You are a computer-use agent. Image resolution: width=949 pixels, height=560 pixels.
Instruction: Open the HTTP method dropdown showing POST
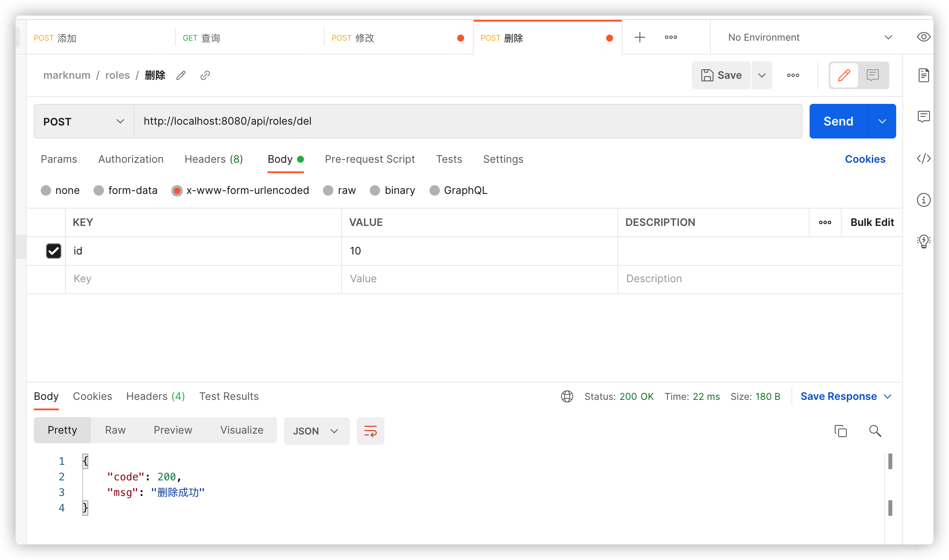(82, 121)
